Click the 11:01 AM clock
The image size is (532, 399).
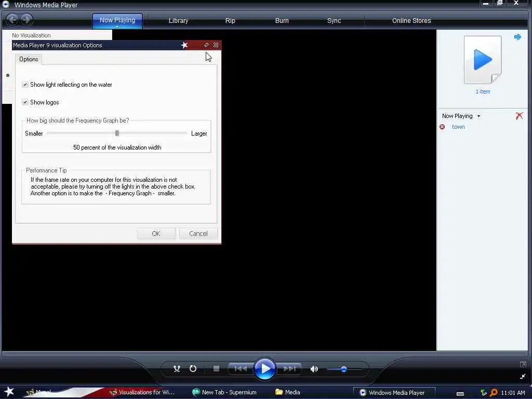coord(513,393)
